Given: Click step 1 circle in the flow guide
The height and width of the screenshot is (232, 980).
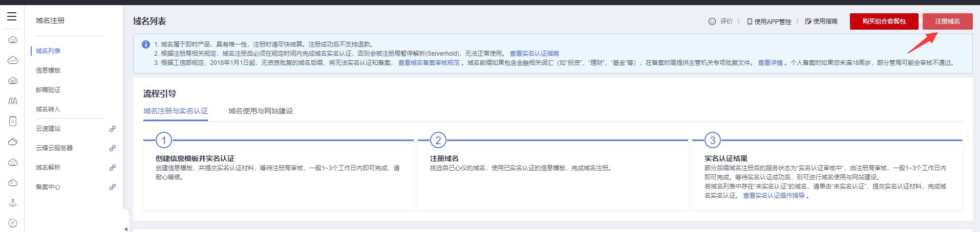Looking at the screenshot, I should (x=164, y=140).
